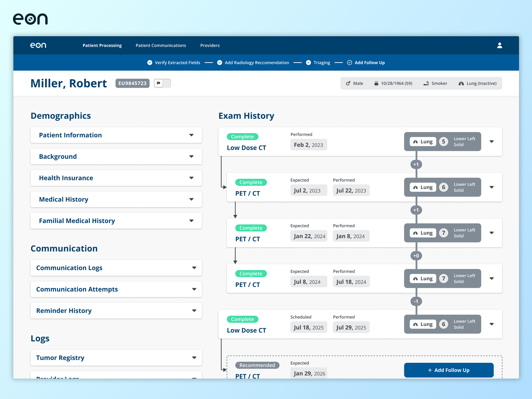Click the Lung badge on Feb 2, 2023 exam

pos(423,142)
